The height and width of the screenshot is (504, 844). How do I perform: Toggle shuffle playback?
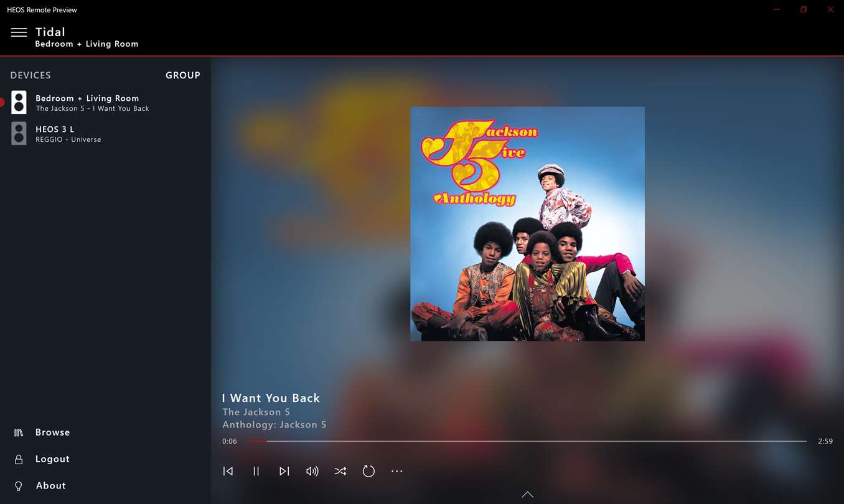[x=340, y=471]
